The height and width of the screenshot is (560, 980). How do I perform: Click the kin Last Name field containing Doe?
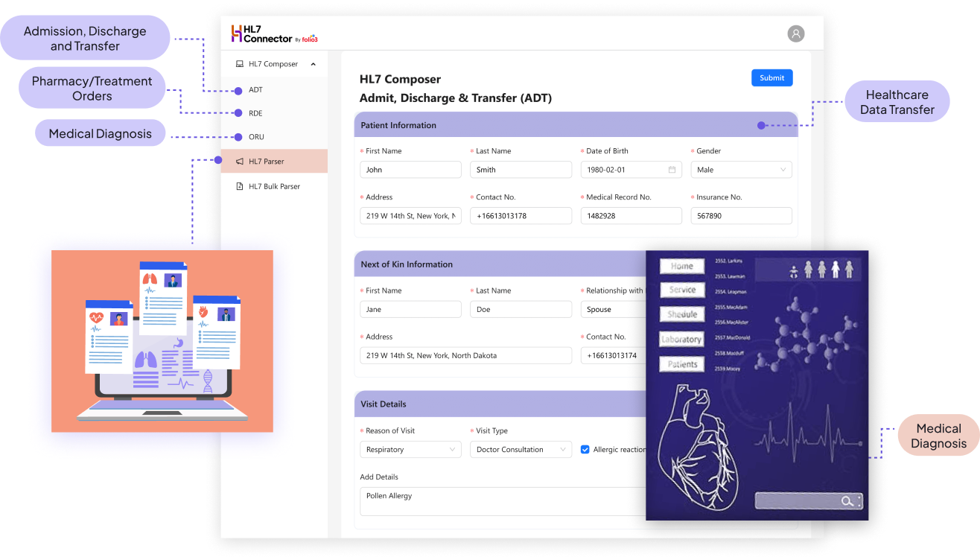(x=521, y=310)
